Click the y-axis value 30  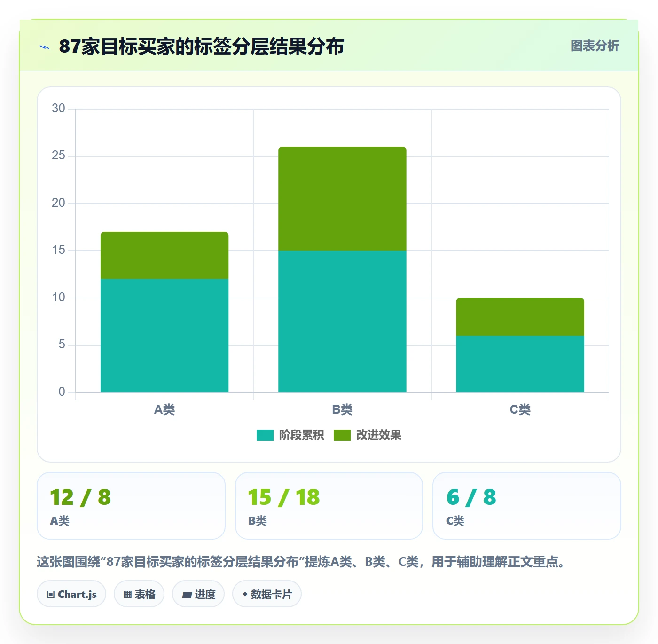click(58, 108)
